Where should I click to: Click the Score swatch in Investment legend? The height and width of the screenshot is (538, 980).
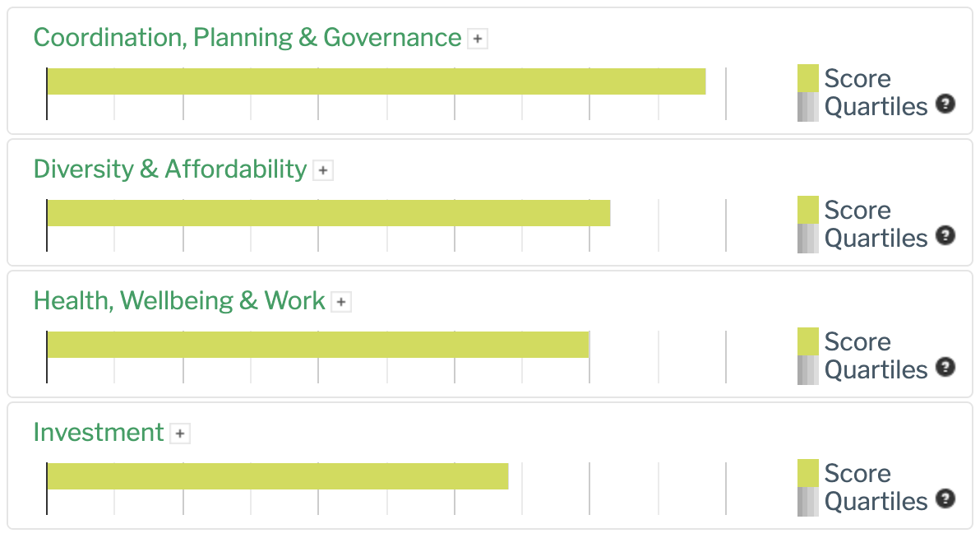[808, 473]
